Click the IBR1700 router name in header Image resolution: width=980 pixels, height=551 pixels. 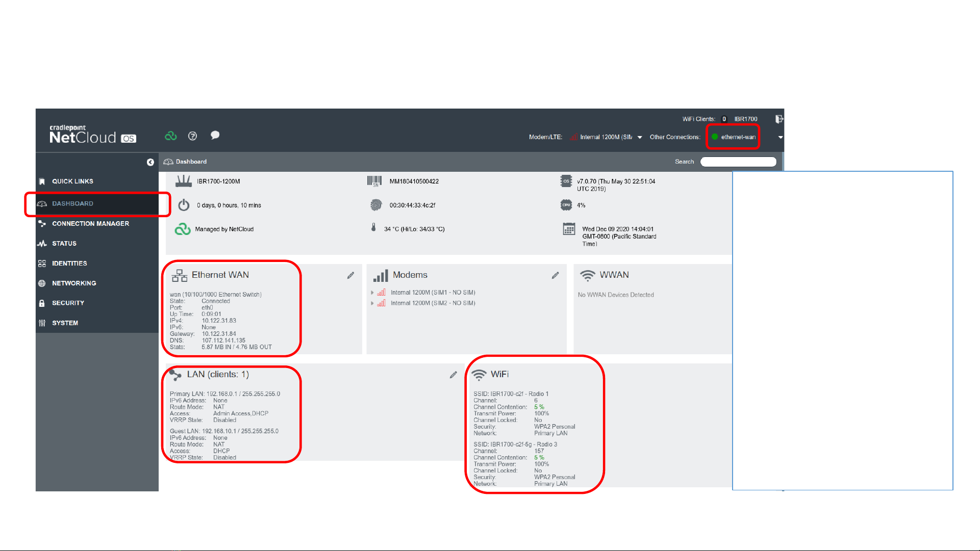[x=746, y=119]
